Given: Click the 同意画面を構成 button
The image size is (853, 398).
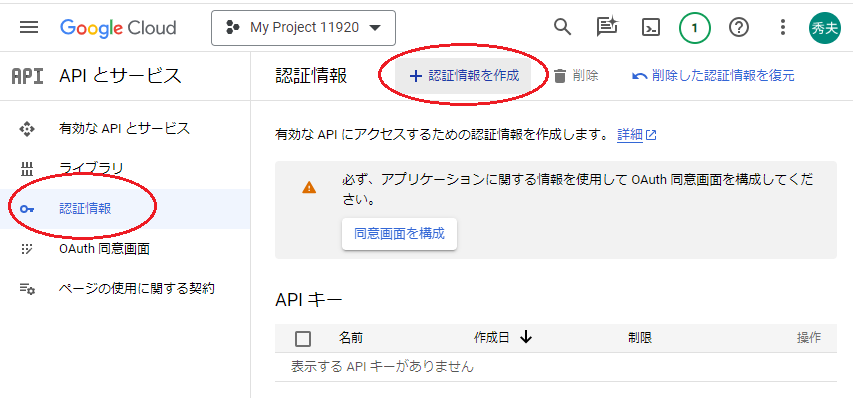Looking at the screenshot, I should (399, 234).
